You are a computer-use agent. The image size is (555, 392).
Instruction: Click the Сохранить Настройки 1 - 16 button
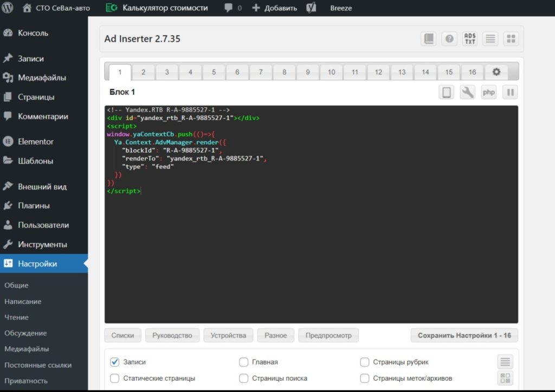coord(464,336)
